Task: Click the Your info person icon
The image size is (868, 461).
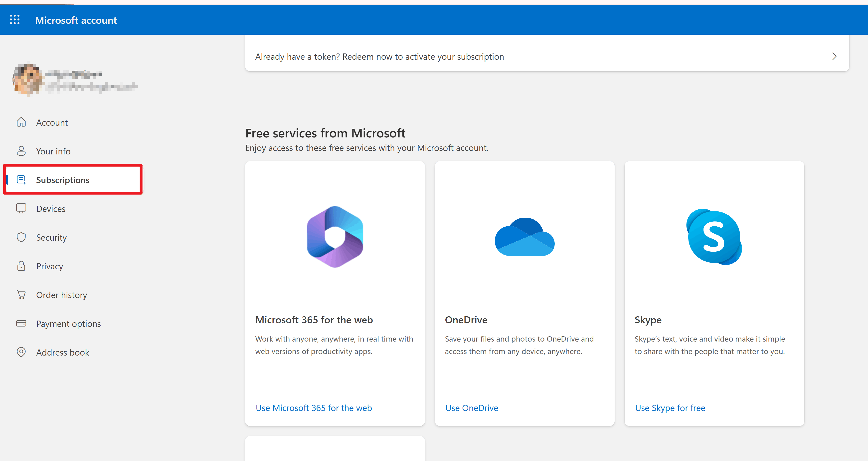Action: click(x=21, y=151)
